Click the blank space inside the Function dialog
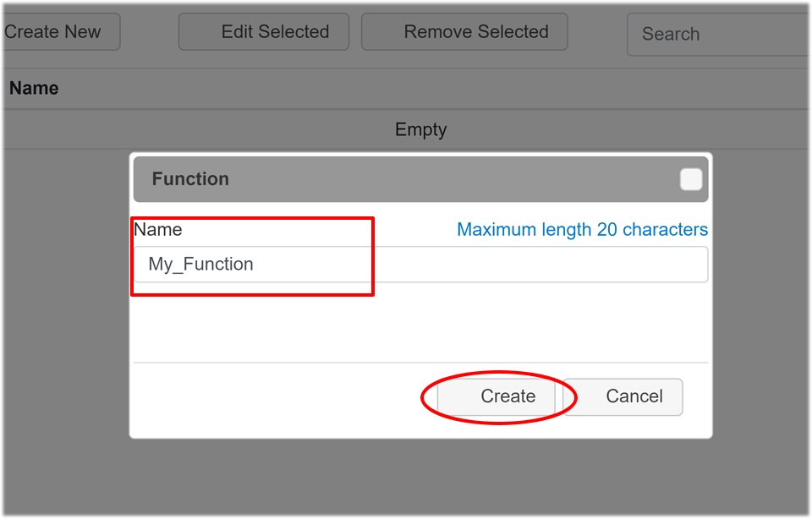The width and height of the screenshot is (812, 519). click(420, 330)
